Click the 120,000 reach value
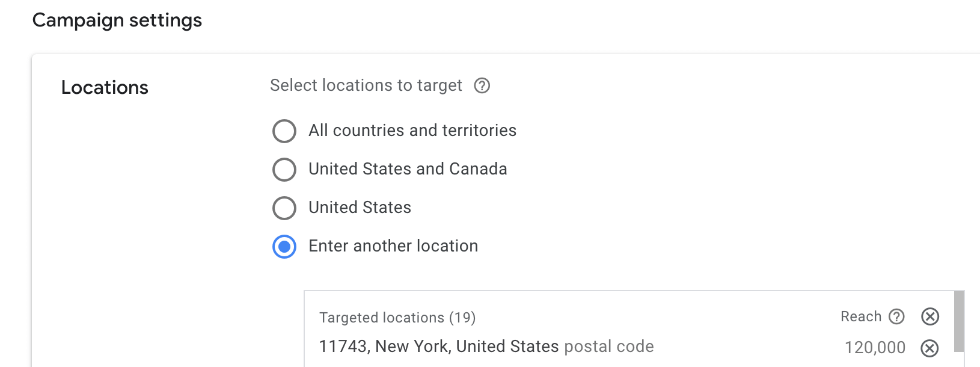This screenshot has width=980, height=367. click(x=875, y=348)
